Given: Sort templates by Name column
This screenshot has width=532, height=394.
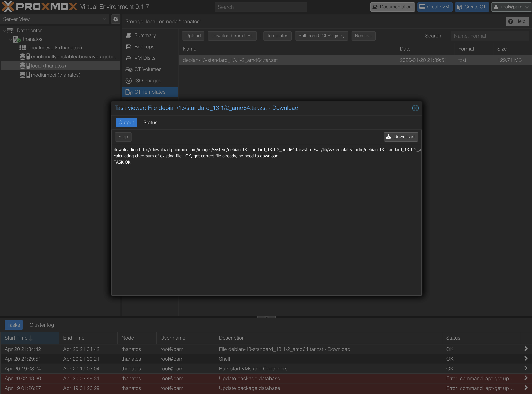Looking at the screenshot, I should tap(287, 49).
